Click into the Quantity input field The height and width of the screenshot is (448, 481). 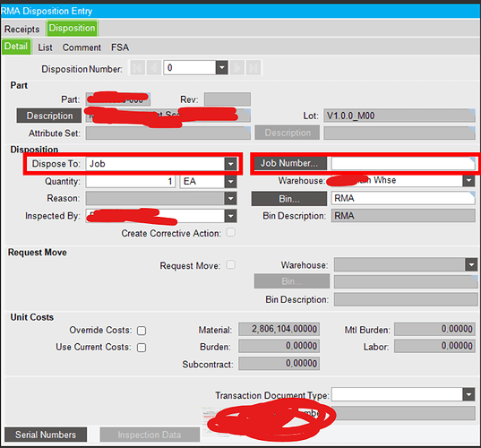[131, 181]
